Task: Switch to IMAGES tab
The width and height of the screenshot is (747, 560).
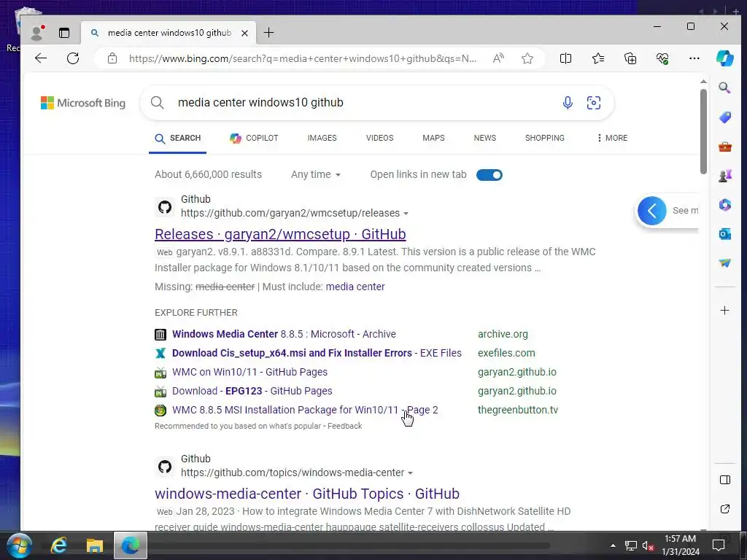Action: (322, 138)
